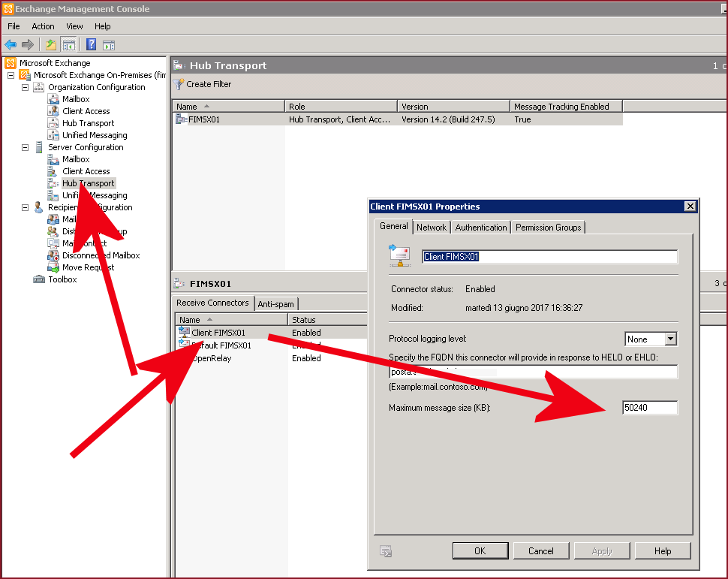
Task: Click the Recipient Configuration person icon
Action: tap(38, 207)
